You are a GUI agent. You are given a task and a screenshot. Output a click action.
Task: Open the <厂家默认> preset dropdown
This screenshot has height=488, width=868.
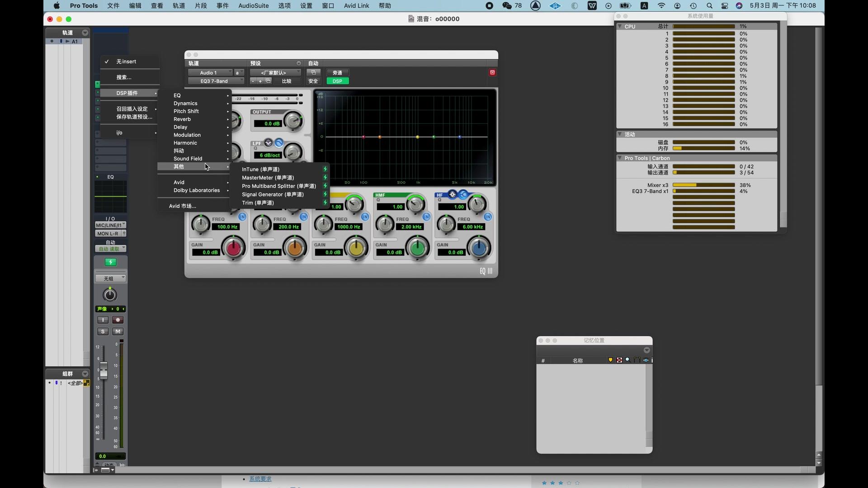pyautogui.click(x=275, y=72)
